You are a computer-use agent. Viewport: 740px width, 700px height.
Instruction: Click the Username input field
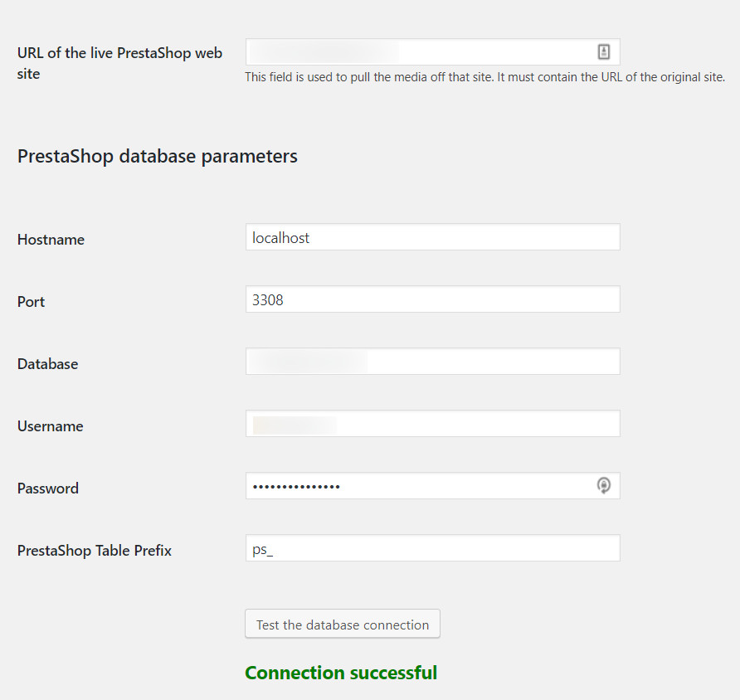coord(433,424)
